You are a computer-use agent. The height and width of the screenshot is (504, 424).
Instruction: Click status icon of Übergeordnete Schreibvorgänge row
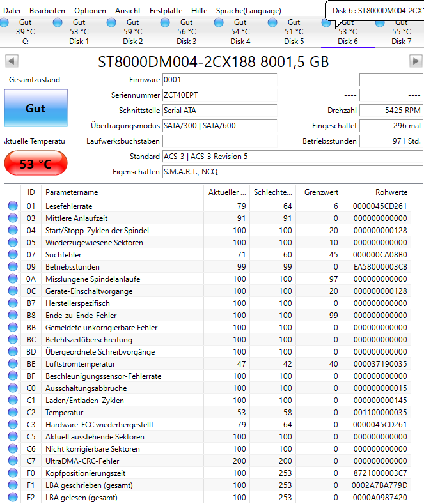(13, 351)
